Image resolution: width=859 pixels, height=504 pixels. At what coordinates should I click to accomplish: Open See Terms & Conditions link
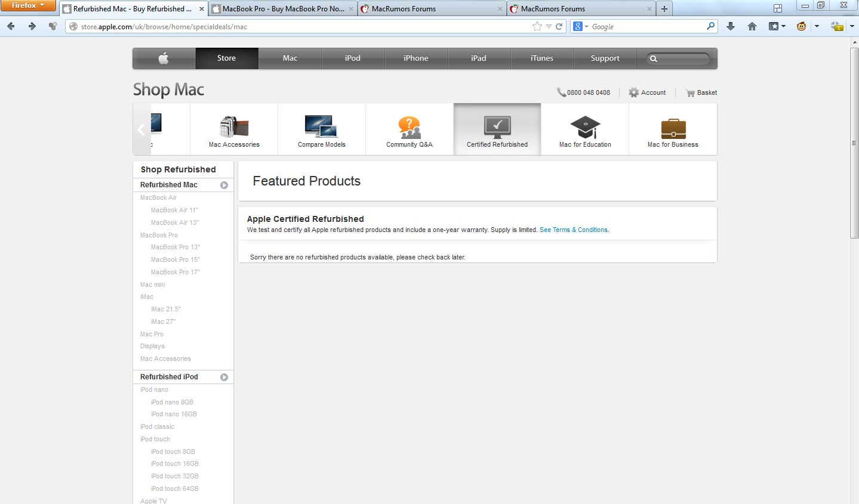tap(574, 230)
